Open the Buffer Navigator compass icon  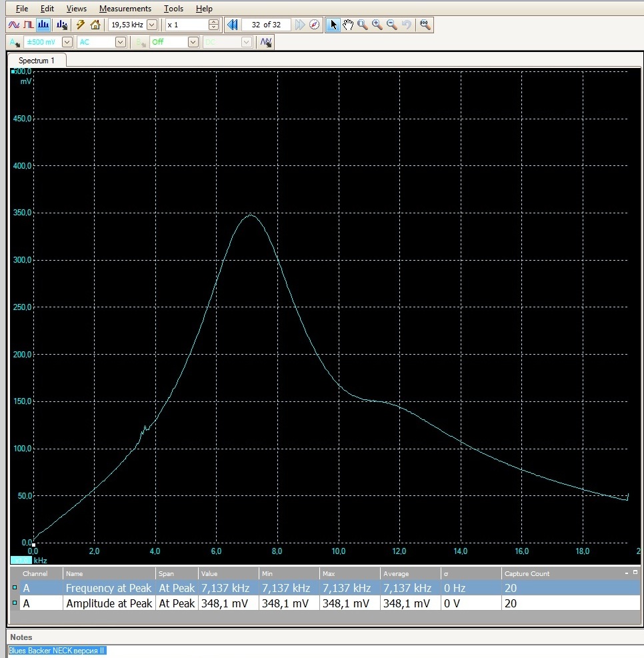pos(314,25)
